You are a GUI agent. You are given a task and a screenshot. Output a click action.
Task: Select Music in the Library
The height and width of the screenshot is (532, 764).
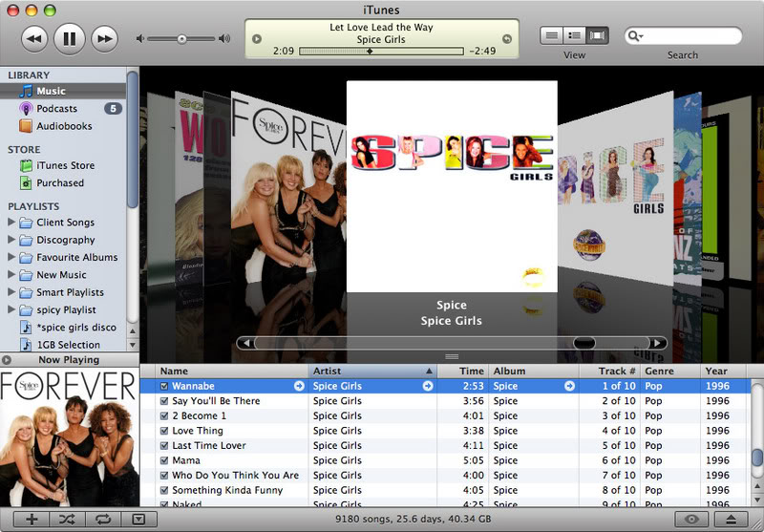[x=63, y=91]
